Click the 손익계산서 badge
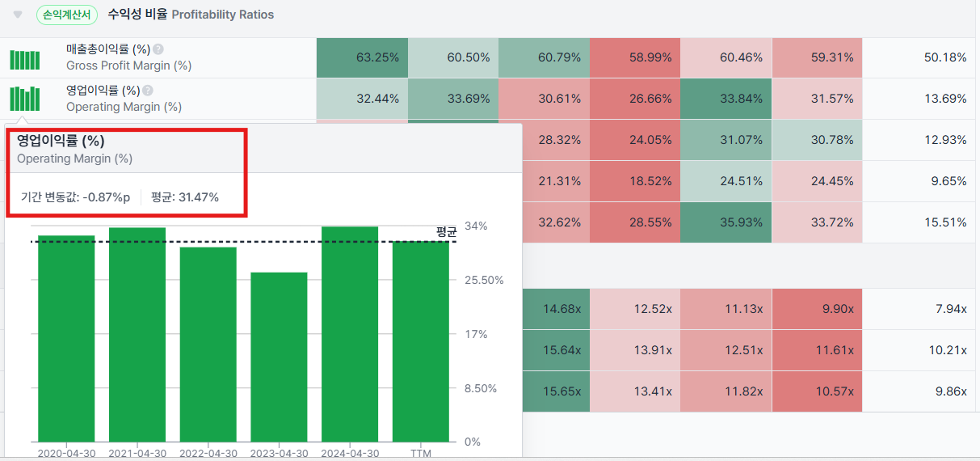The height and width of the screenshot is (461, 980). click(68, 15)
